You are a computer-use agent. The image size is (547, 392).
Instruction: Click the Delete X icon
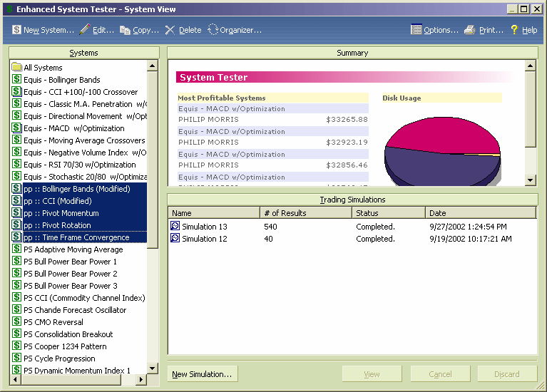click(170, 30)
